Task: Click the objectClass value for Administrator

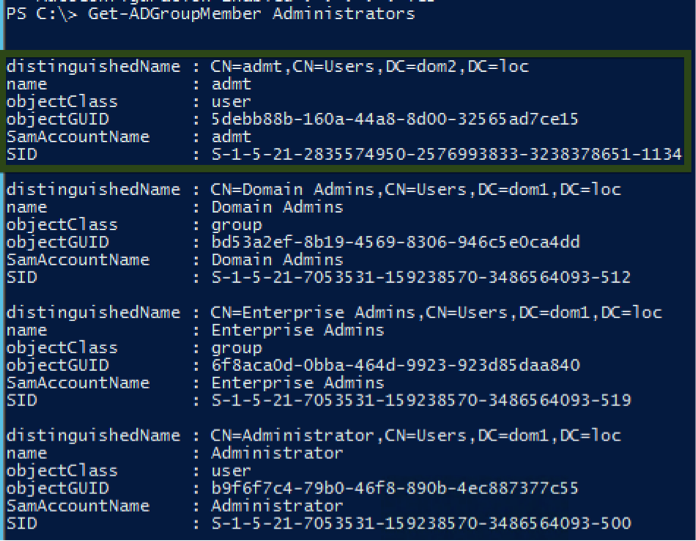Action: (x=230, y=471)
